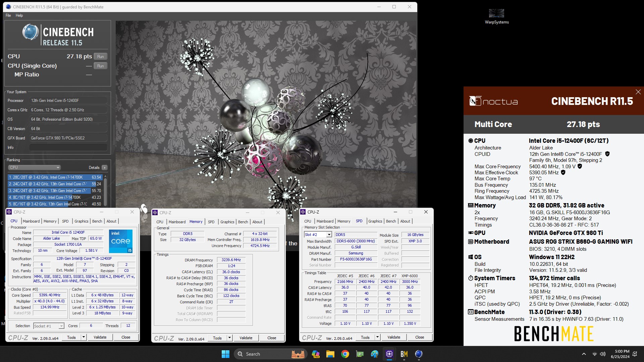Click the DRAM Frequency value 3239.6 MHz

tap(231, 260)
